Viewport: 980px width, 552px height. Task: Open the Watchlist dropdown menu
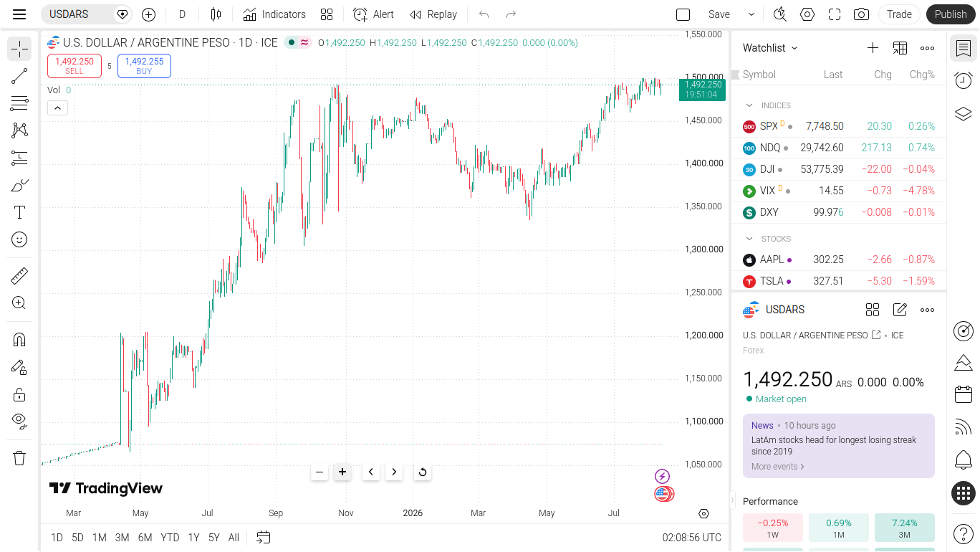point(770,48)
